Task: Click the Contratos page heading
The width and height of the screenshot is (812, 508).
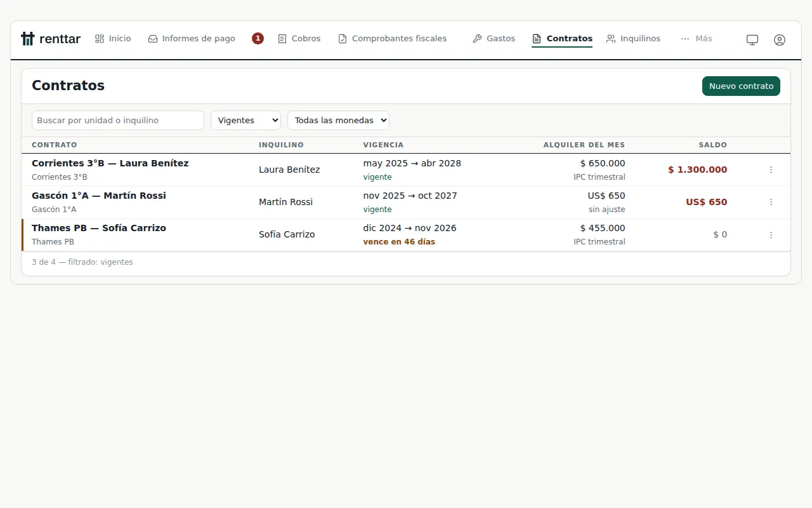Action: click(x=69, y=86)
